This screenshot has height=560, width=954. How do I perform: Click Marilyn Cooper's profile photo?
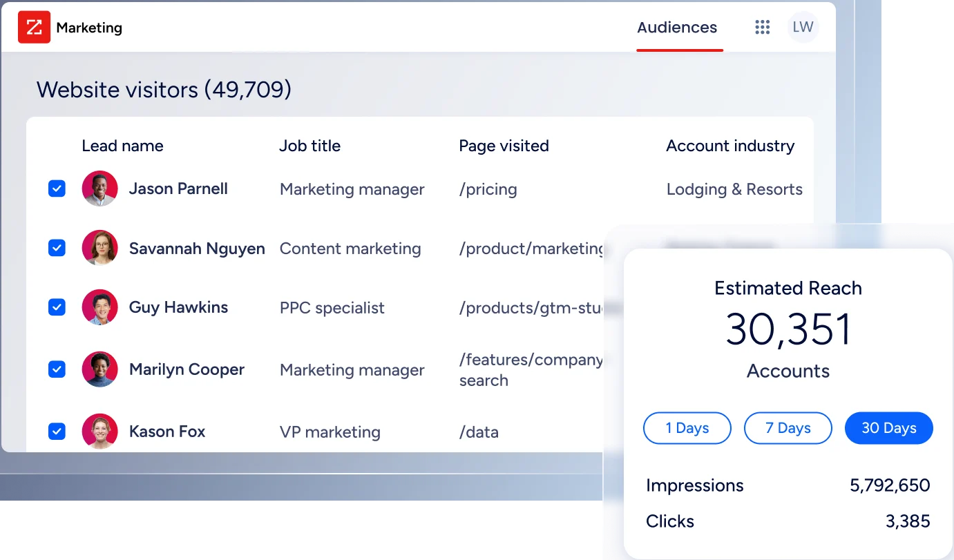coord(99,369)
